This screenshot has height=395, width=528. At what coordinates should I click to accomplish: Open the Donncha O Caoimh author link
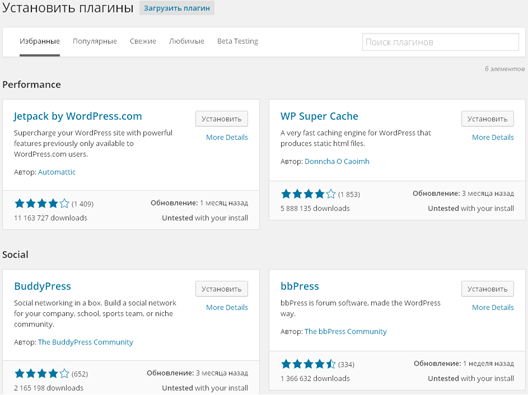click(x=337, y=161)
